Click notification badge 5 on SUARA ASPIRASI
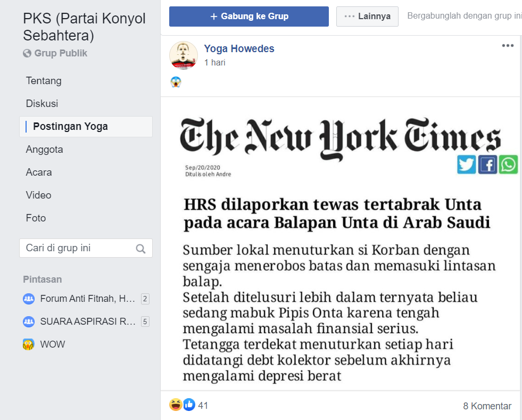522x420 pixels. pos(145,322)
